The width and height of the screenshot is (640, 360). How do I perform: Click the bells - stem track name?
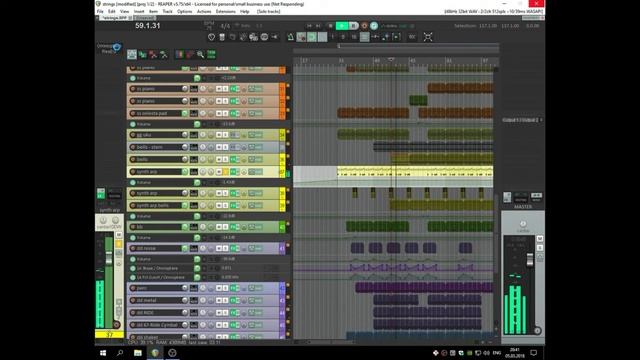[150, 147]
